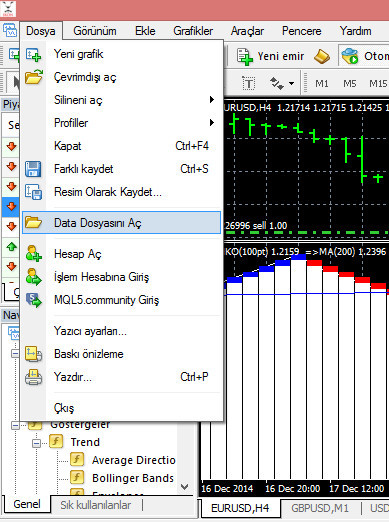Expand the Silineni aç submenu
Screen dimensions: 389x522
(121, 100)
